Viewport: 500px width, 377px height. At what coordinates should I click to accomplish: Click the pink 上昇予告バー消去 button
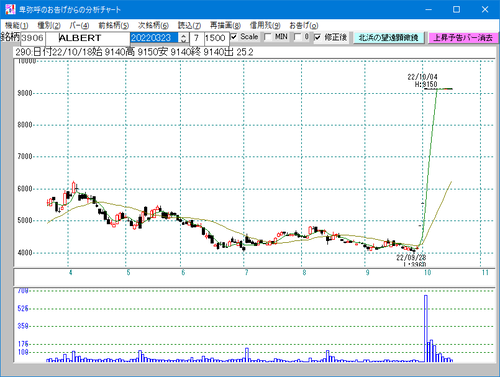point(463,38)
